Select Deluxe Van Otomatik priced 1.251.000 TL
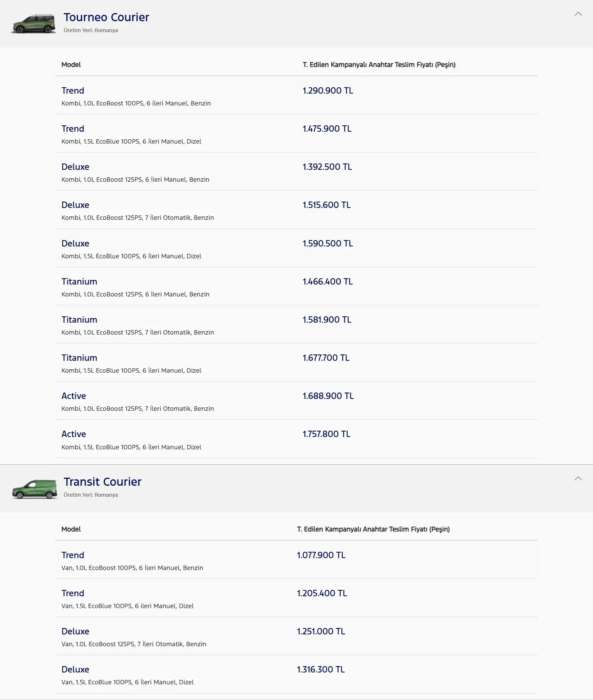Image resolution: width=593 pixels, height=700 pixels. coord(296,636)
